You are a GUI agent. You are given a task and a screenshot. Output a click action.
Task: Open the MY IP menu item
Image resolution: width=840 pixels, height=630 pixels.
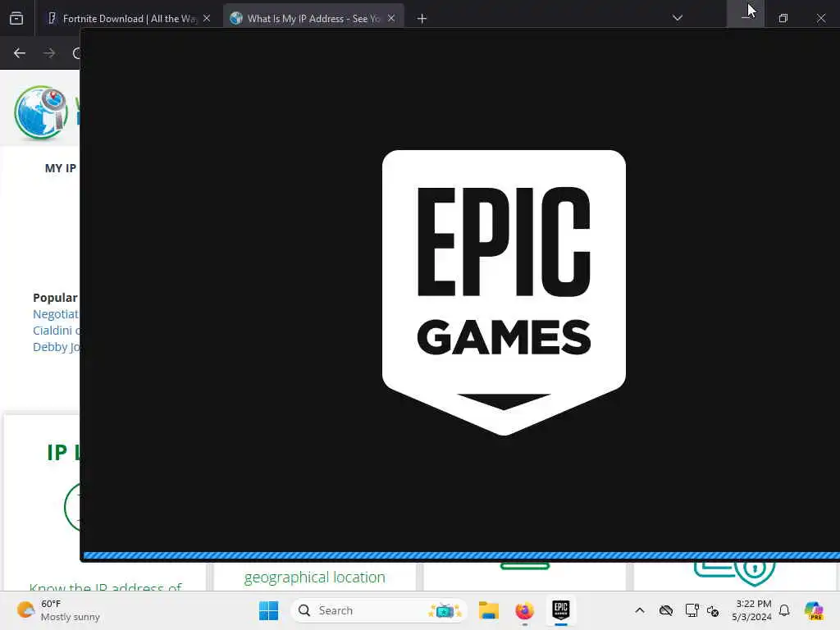coord(61,168)
